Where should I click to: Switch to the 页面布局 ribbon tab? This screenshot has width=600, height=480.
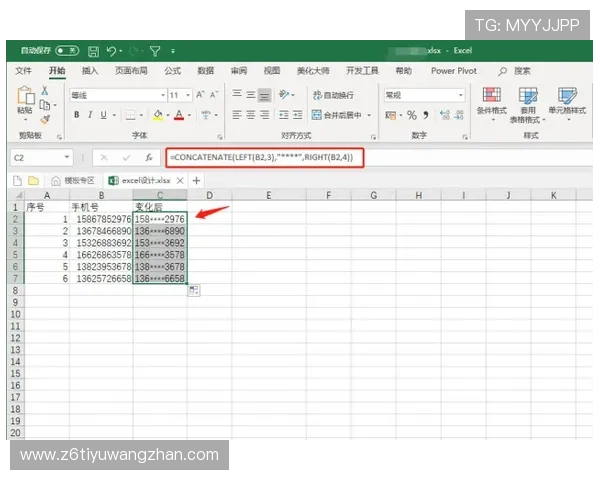[x=131, y=71]
